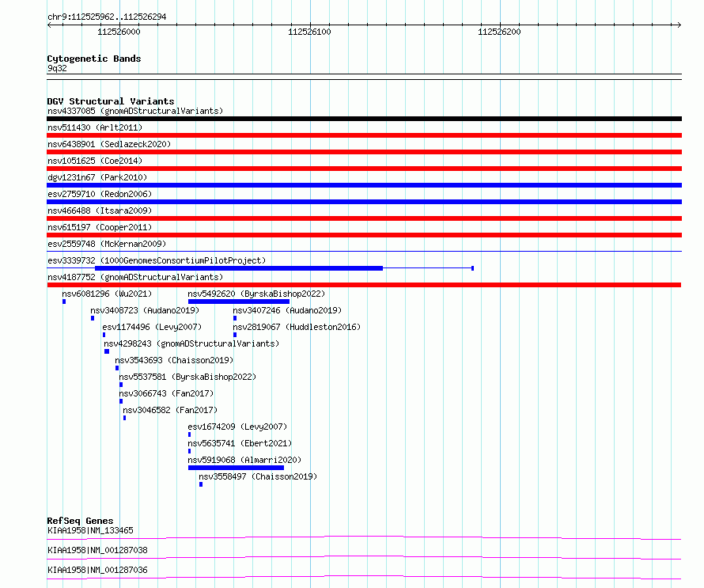Open esv1674209 (Levy2007) variant

237,427
